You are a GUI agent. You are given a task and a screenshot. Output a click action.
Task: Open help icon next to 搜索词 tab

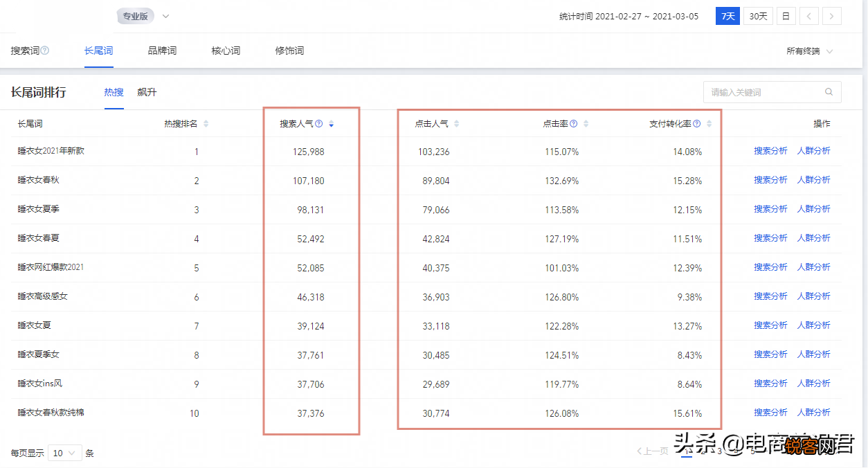pyautogui.click(x=45, y=51)
